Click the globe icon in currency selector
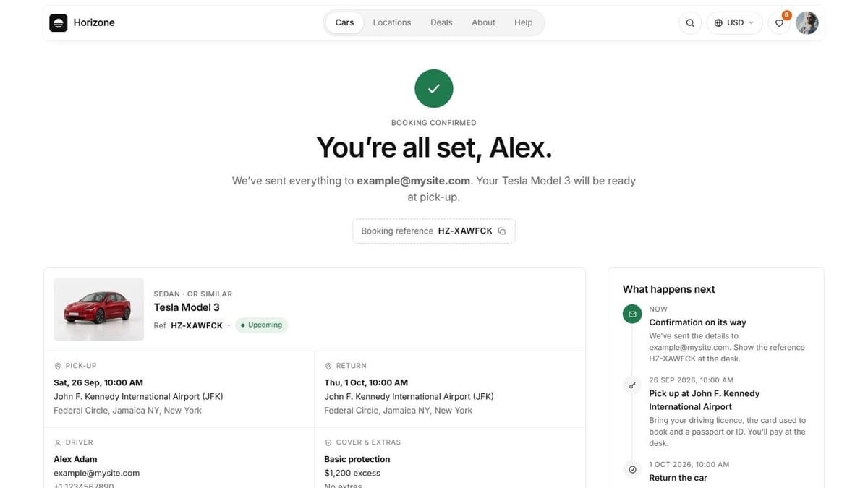The width and height of the screenshot is (868, 488). 718,22
